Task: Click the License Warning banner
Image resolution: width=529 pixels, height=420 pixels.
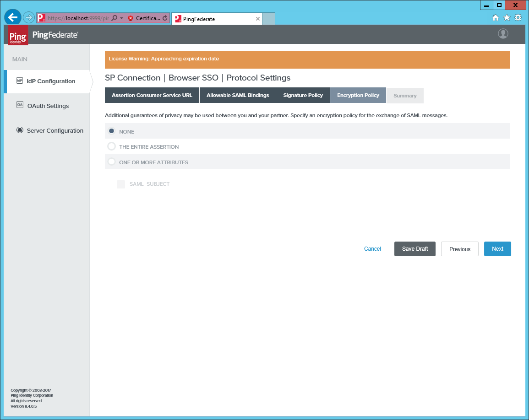Action: click(307, 59)
